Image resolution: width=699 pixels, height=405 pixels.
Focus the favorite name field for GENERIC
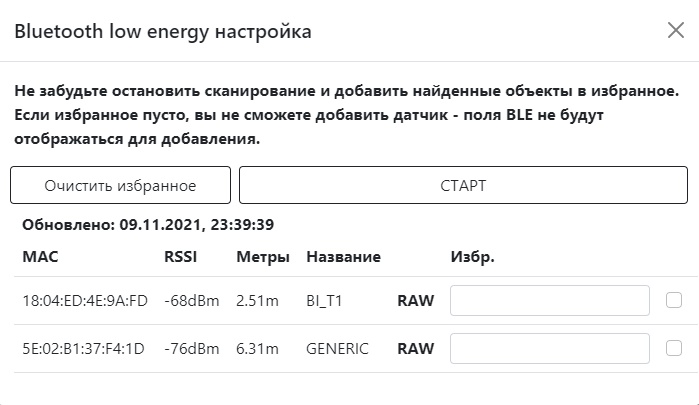coord(550,348)
